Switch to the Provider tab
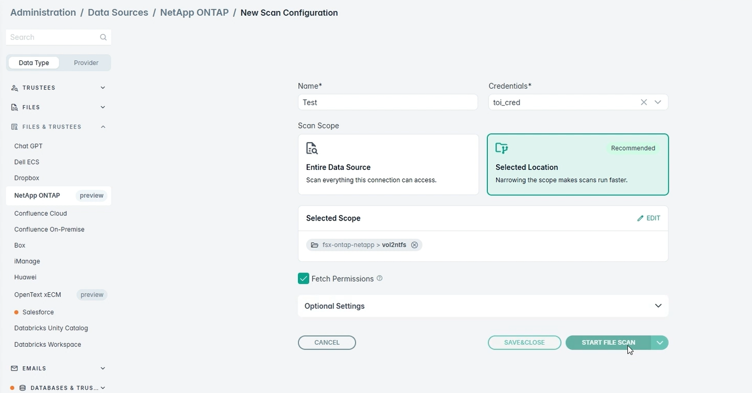Screen dimensions: 752x393 point(86,63)
